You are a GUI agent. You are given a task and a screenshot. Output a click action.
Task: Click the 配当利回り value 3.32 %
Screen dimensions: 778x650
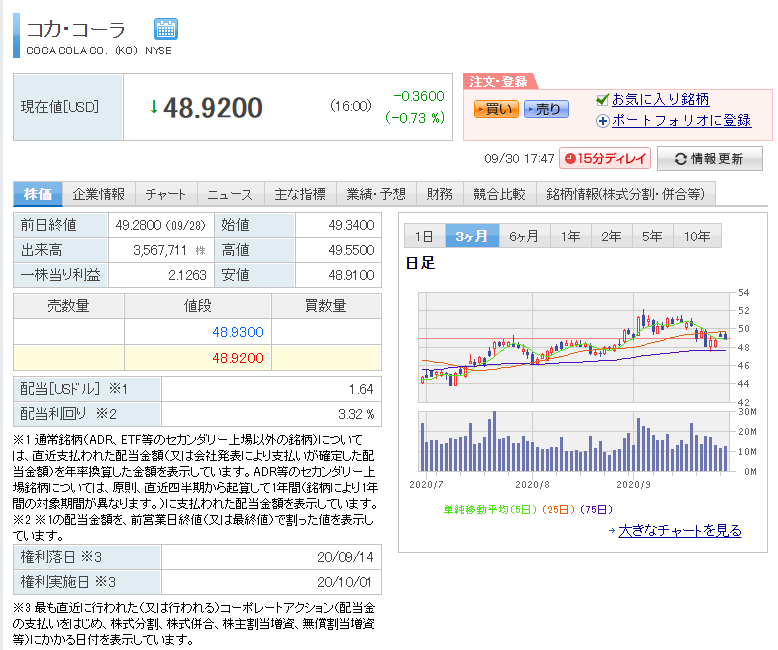(x=356, y=414)
